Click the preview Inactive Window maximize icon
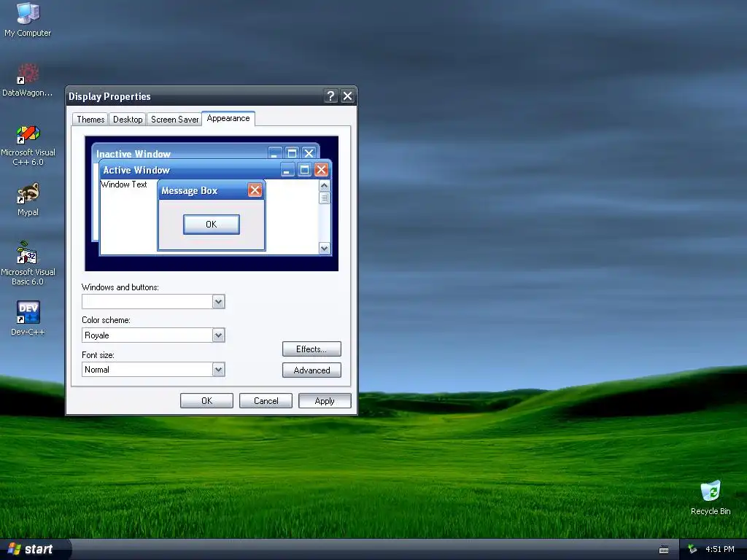This screenshot has width=747, height=560. point(292,153)
